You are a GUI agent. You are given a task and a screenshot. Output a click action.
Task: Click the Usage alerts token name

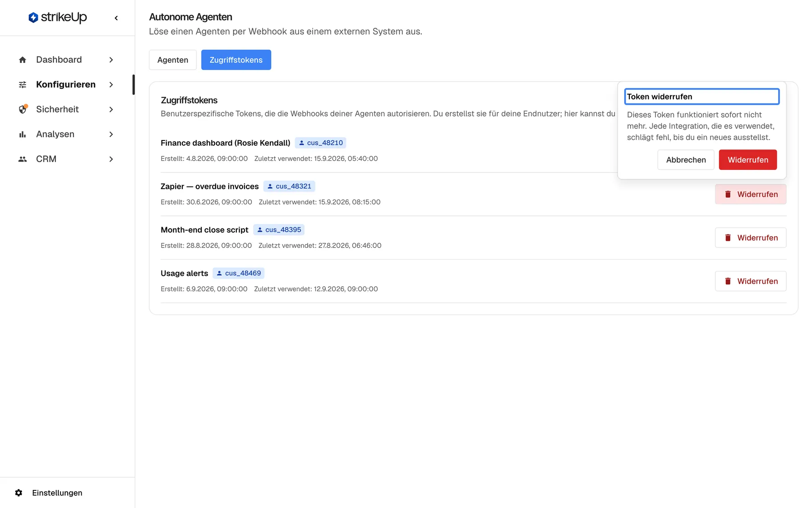(x=185, y=273)
